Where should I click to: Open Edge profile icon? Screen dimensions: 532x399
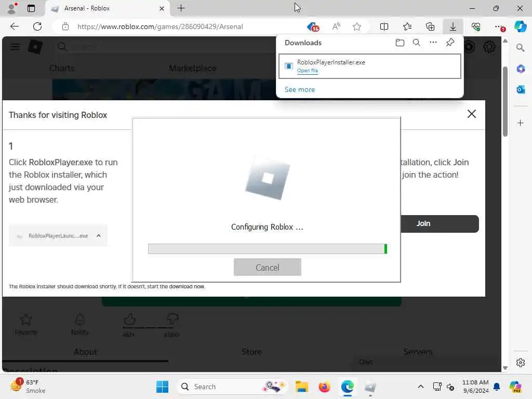(12, 8)
